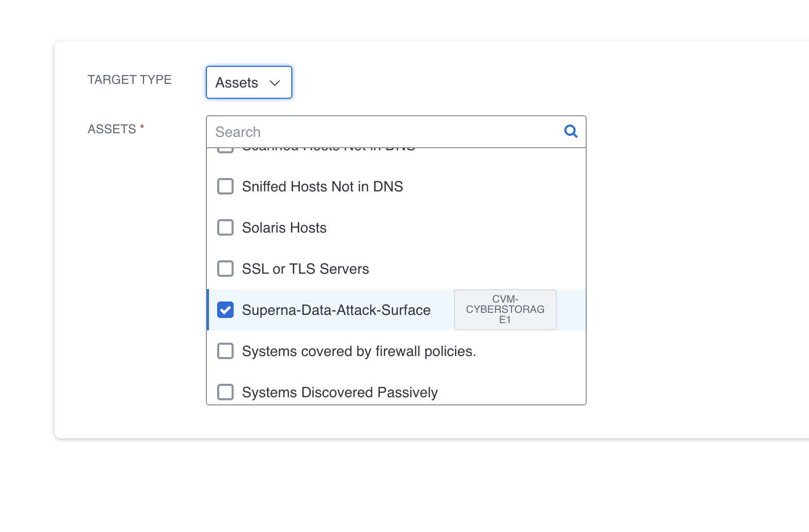Open the Target Type dropdown showing Assets
This screenshot has width=809, height=532.
coord(249,82)
